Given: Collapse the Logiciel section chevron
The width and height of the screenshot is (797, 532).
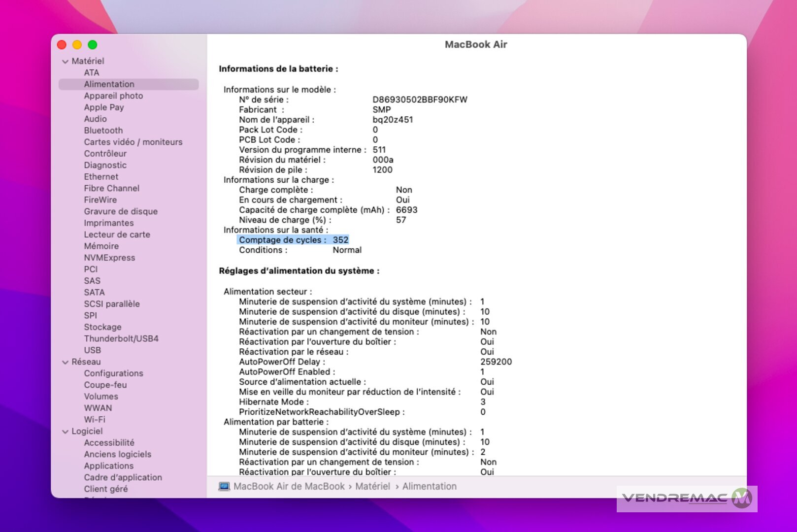Looking at the screenshot, I should point(65,432).
